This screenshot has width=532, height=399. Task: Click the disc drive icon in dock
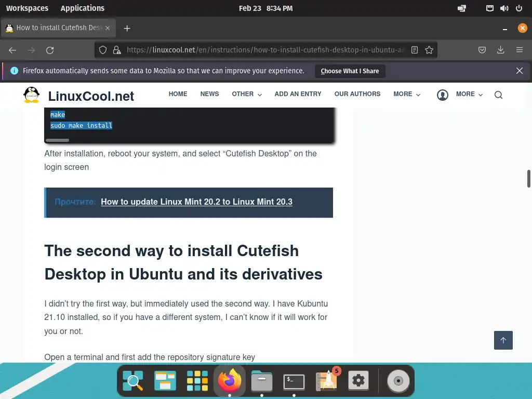(x=398, y=381)
